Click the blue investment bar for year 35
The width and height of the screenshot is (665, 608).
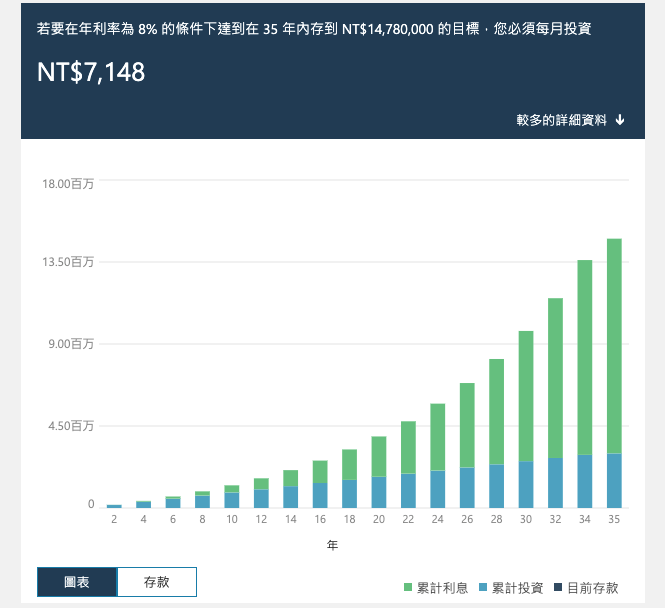coord(614,481)
